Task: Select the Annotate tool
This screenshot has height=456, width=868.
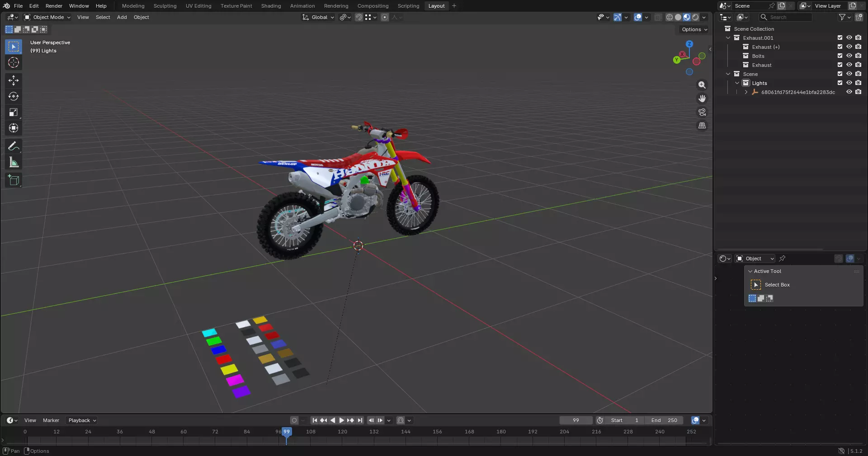Action: (14, 146)
